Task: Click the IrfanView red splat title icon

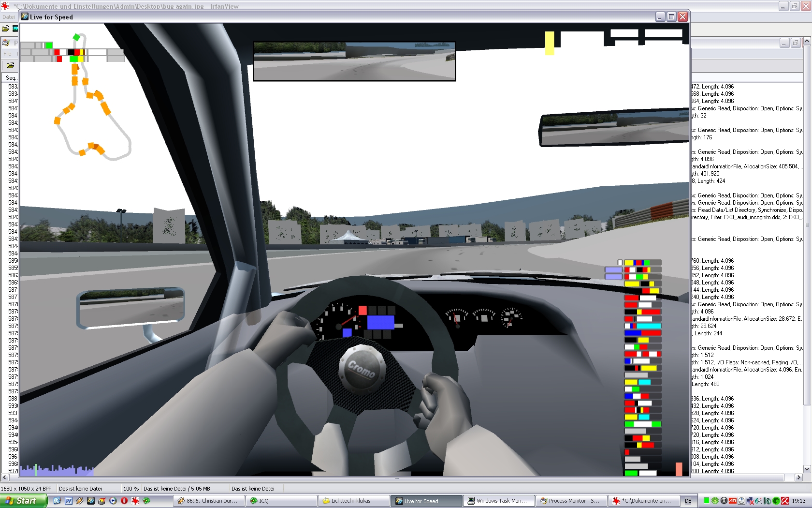Action: point(5,6)
